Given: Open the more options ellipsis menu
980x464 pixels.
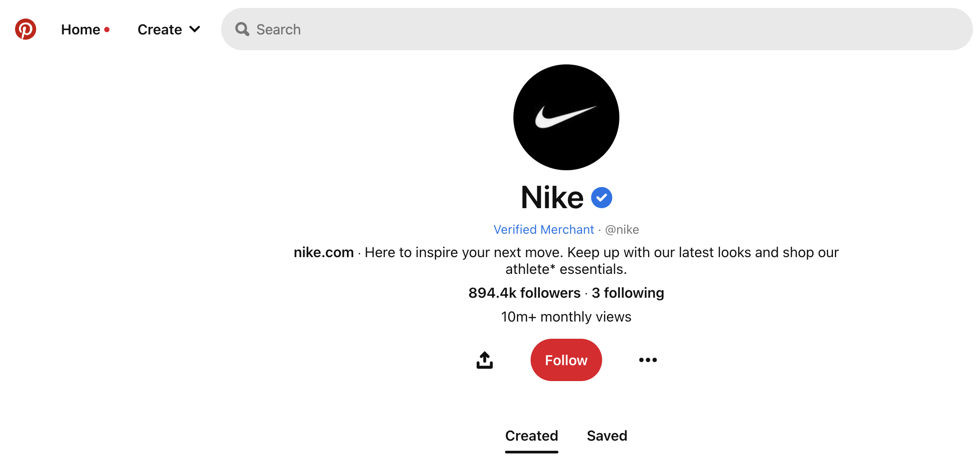Looking at the screenshot, I should (648, 359).
